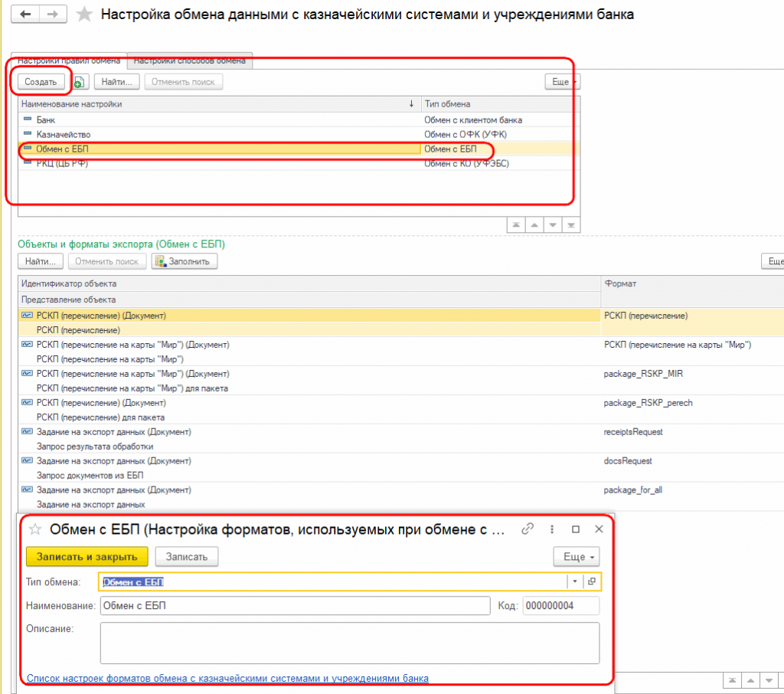Close the Обмен с ЕБП dialog
This screenshot has width=784, height=694.
coord(599,529)
